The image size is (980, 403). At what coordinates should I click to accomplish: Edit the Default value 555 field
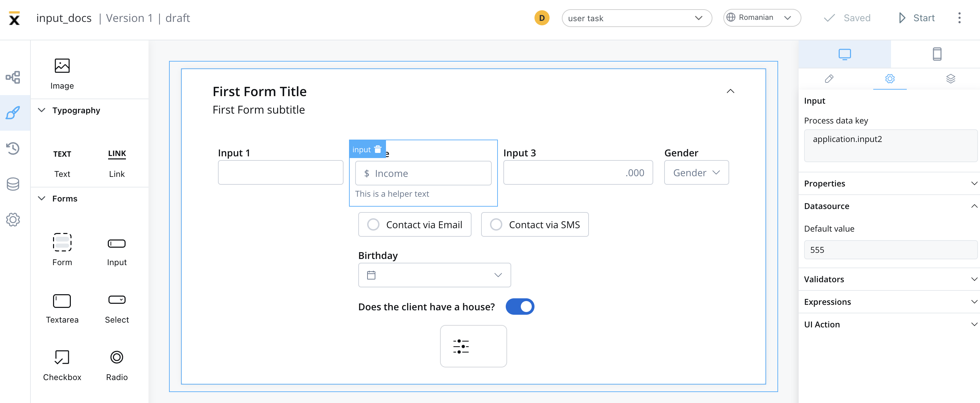890,250
